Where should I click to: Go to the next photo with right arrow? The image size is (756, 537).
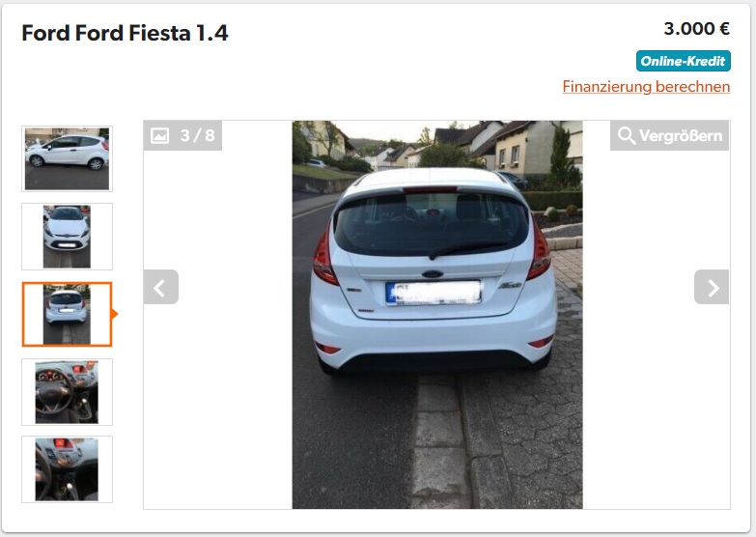tap(712, 287)
